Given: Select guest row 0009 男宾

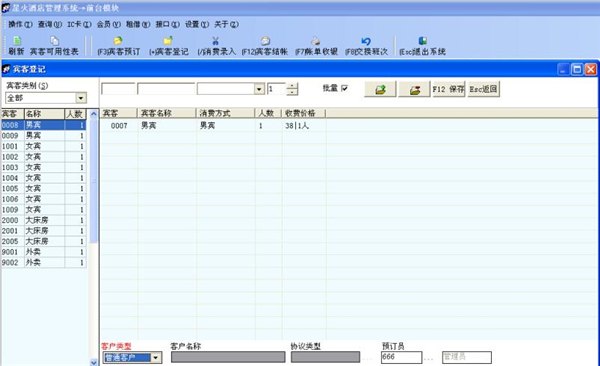Looking at the screenshot, I should tap(44, 136).
